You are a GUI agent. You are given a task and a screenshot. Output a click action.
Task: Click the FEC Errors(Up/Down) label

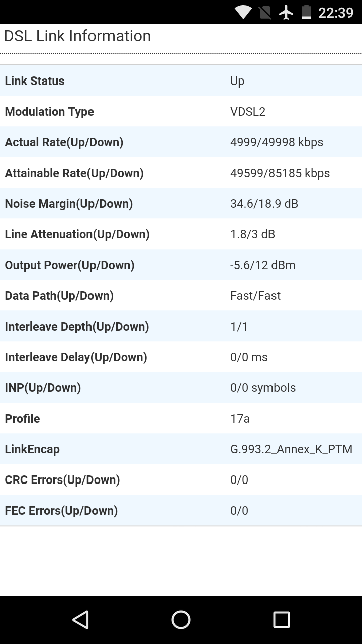[x=61, y=511]
